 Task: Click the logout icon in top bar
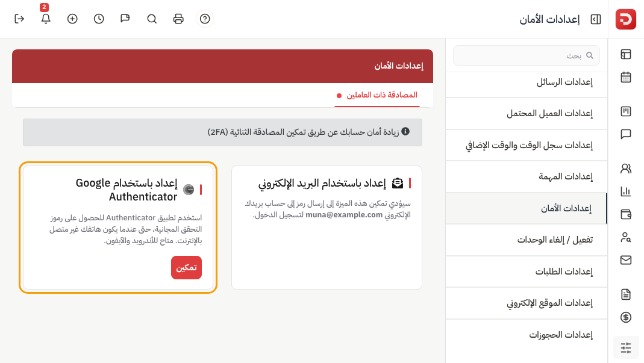19,19
